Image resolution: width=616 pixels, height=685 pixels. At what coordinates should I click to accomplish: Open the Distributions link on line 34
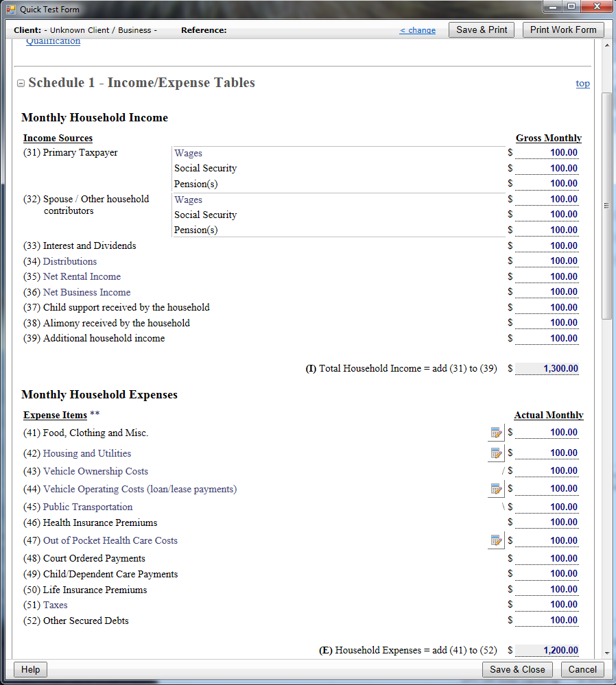[x=70, y=261]
